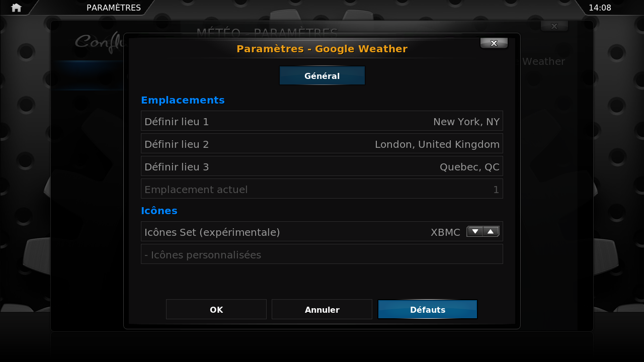Viewport: 644px width, 362px height.
Task: Click the Icônes section heading
Action: click(159, 211)
